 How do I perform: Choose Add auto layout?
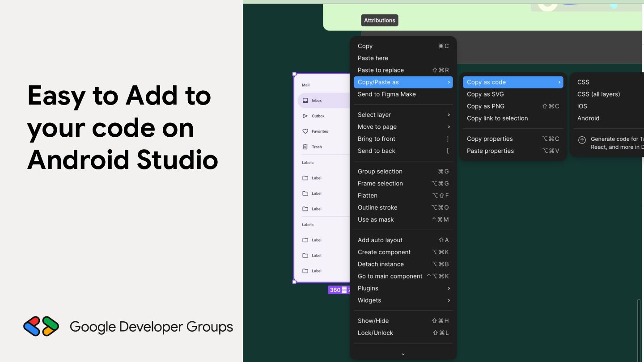[x=403, y=240]
